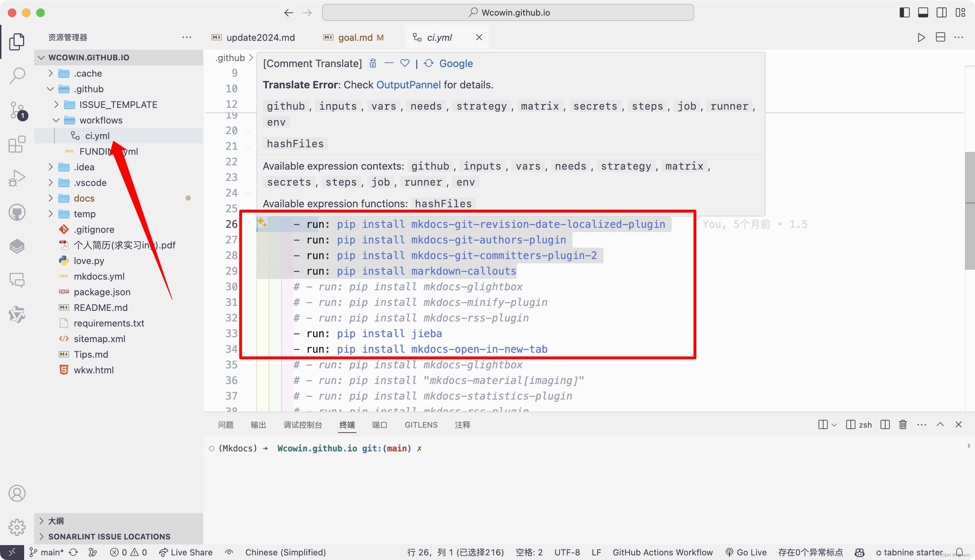Viewport: 975px width, 560px height.
Task: Open Run and Debug view
Action: (x=17, y=178)
